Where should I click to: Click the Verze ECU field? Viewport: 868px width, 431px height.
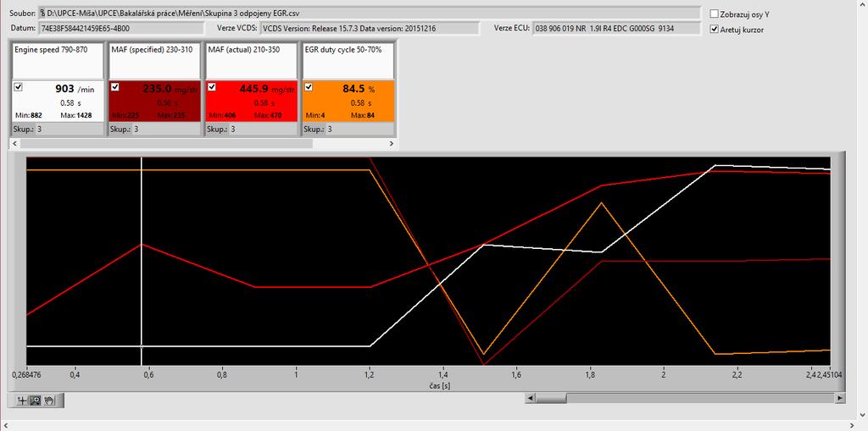tap(616, 28)
